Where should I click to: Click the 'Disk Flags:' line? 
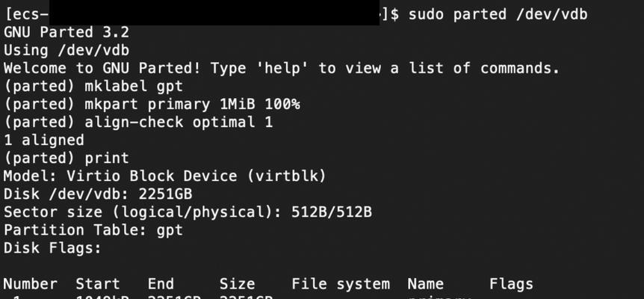(x=52, y=248)
